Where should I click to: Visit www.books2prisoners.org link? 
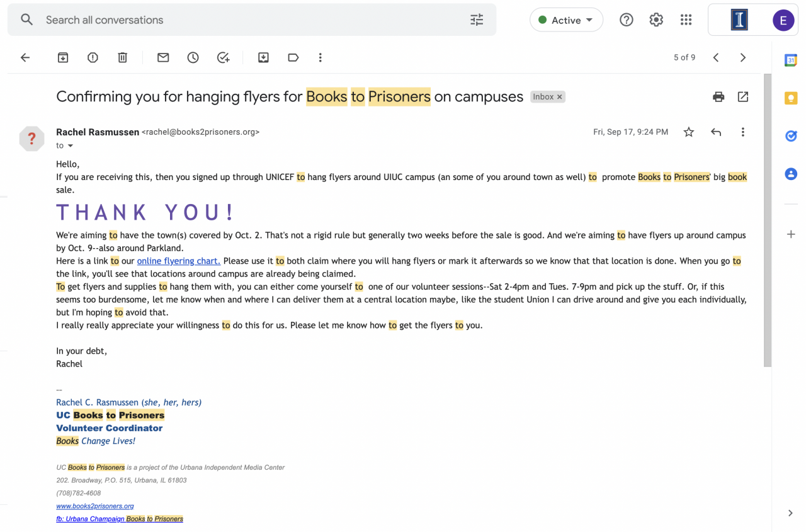(95, 506)
